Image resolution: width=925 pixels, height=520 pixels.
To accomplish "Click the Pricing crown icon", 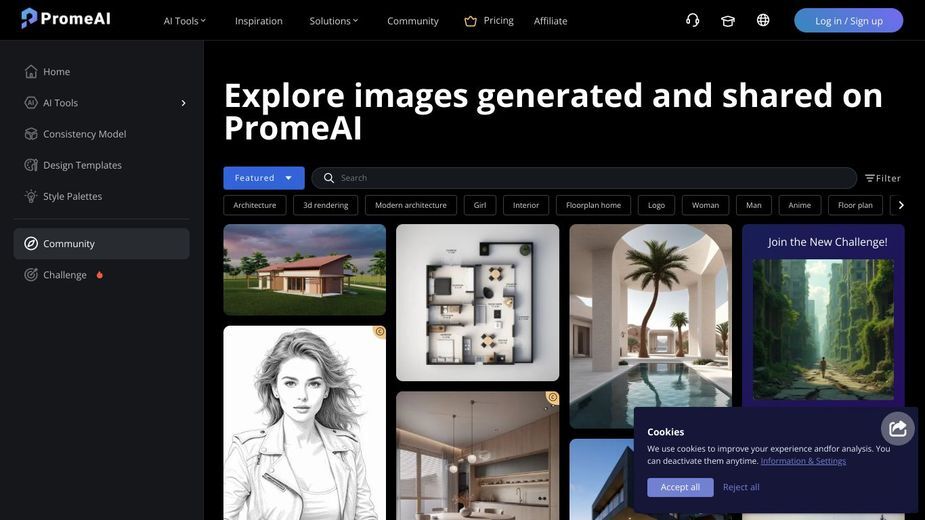I will pyautogui.click(x=470, y=21).
